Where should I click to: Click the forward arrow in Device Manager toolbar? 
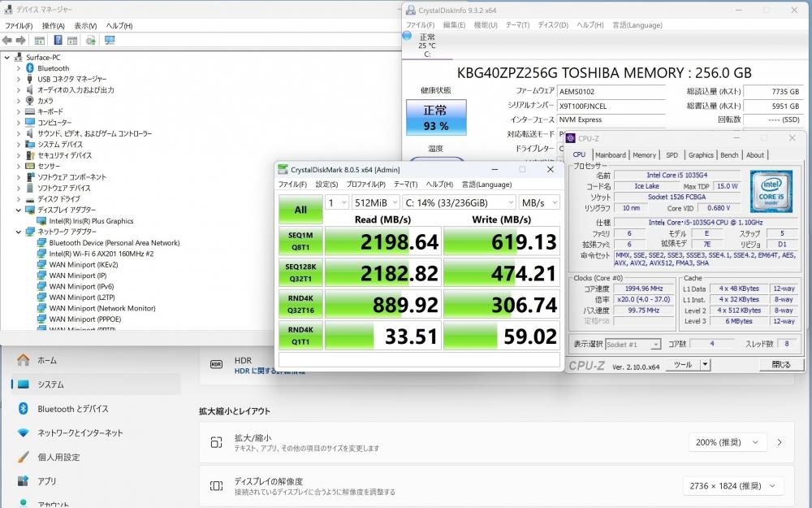(x=21, y=41)
